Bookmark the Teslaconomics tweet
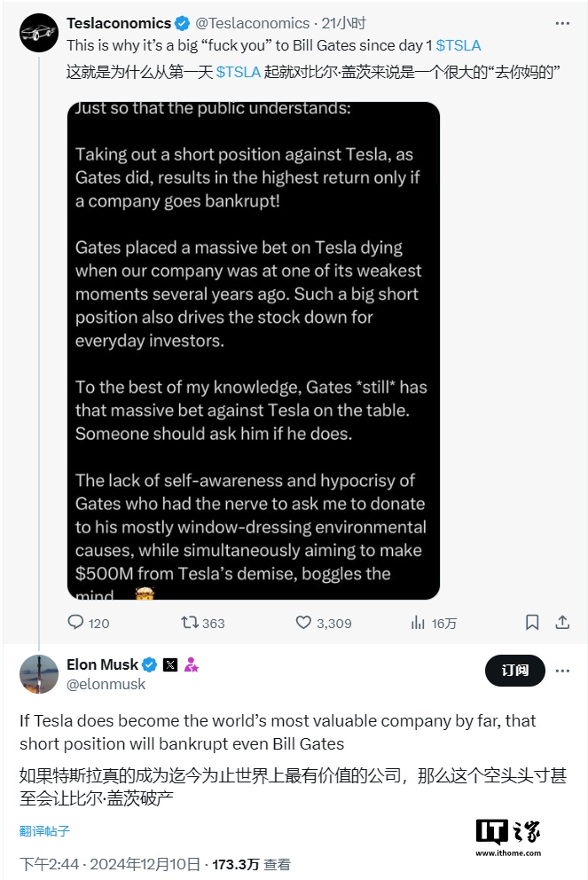588x880 pixels. (532, 623)
